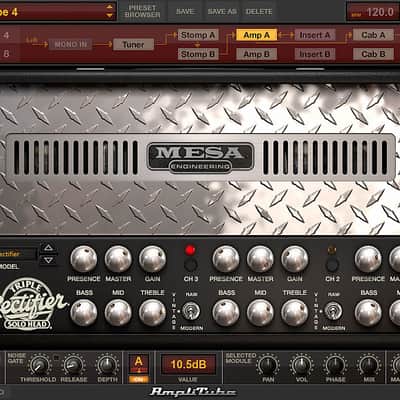Click the CH 2 Master knob
Screen dimensions: 400x400
click(x=260, y=259)
